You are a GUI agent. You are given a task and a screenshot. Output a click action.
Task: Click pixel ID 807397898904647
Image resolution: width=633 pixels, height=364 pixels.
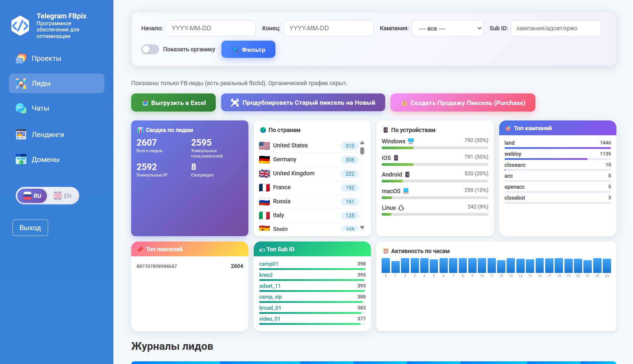157,266
